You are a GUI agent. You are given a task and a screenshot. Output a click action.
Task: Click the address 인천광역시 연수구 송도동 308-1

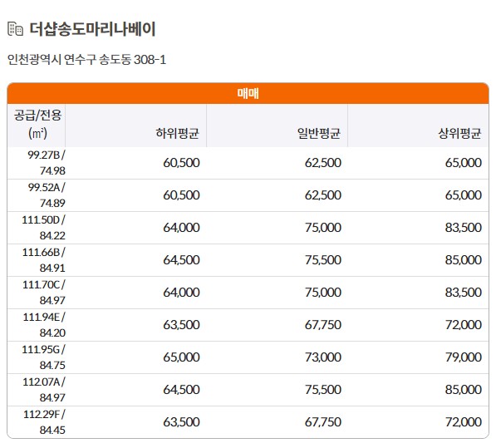coord(86,60)
